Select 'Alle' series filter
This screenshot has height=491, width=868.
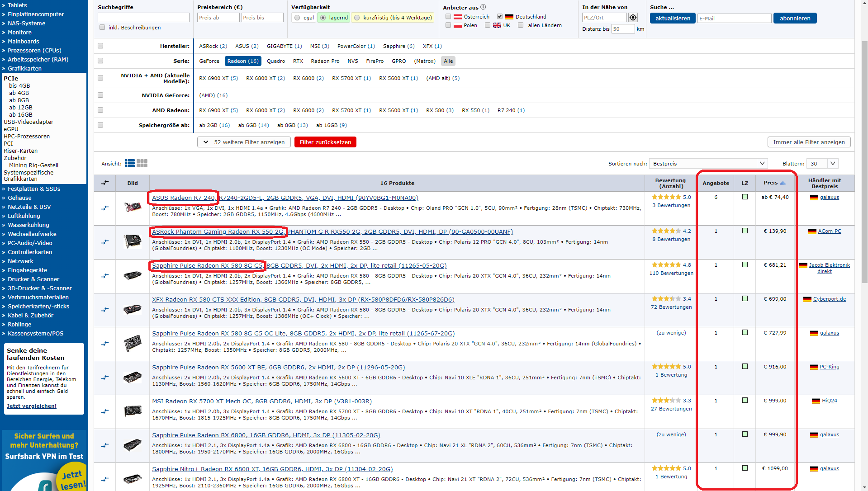[448, 61]
